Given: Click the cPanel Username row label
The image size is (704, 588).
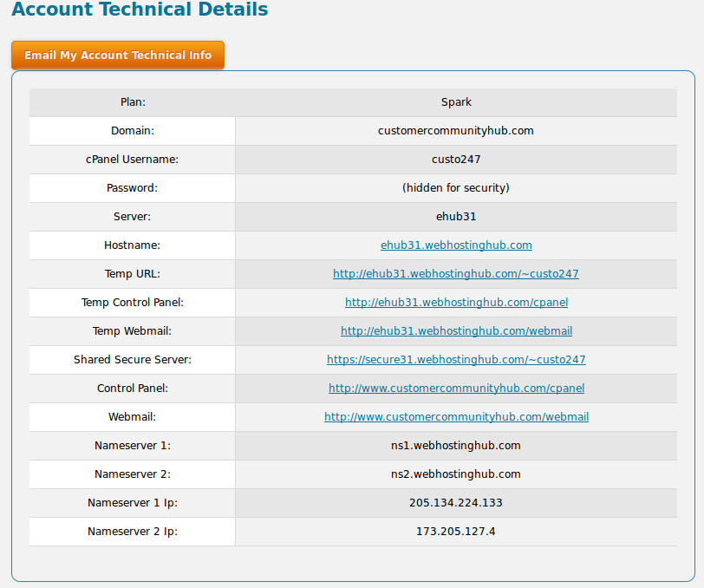Looking at the screenshot, I should (132, 160).
